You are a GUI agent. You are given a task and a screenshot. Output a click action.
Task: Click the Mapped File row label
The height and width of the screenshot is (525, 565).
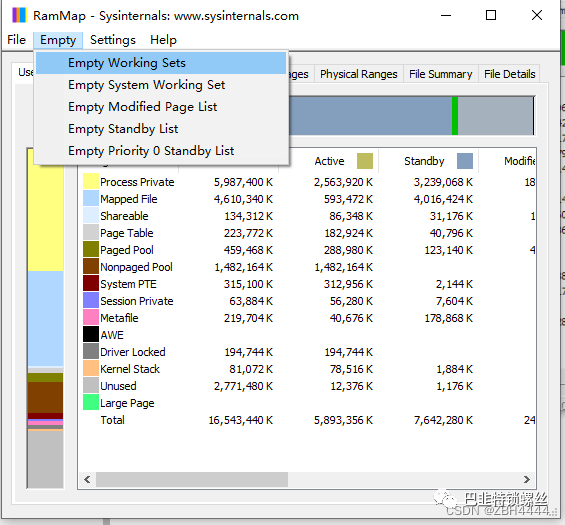(129, 199)
